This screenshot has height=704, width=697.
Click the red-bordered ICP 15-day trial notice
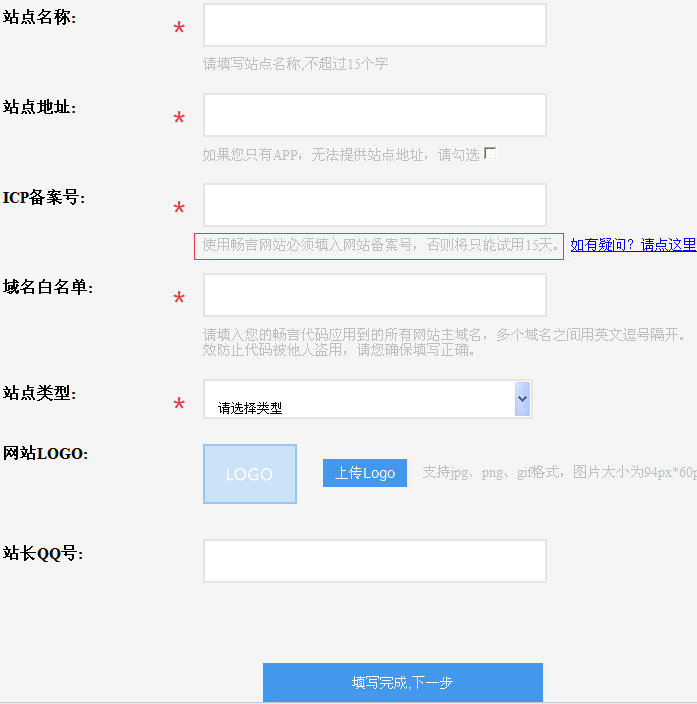pyautogui.click(x=379, y=246)
